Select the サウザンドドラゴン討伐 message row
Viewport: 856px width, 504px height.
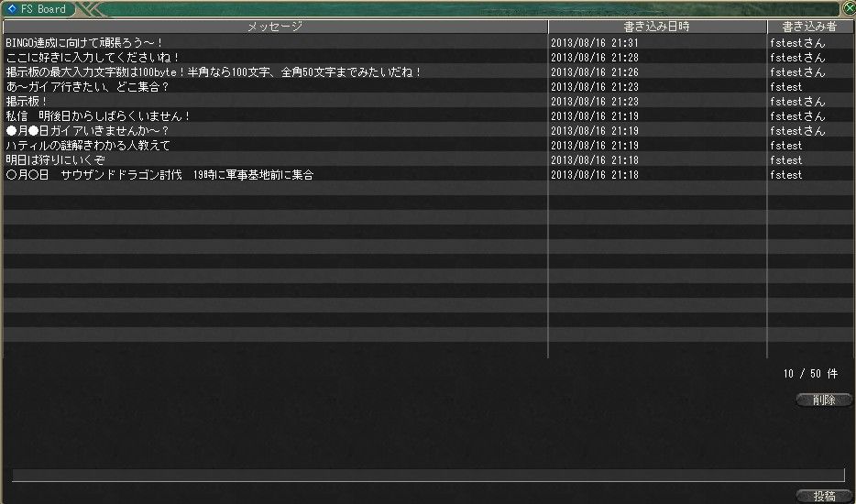[x=428, y=175]
